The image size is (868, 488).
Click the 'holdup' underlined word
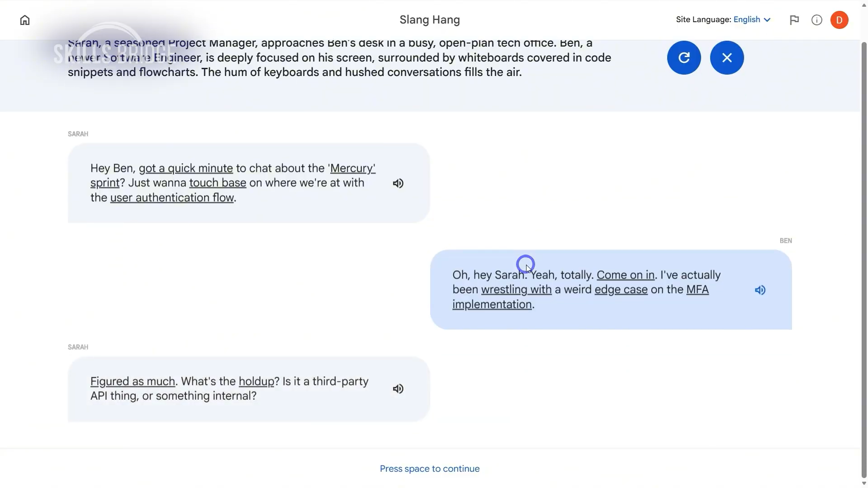256,381
